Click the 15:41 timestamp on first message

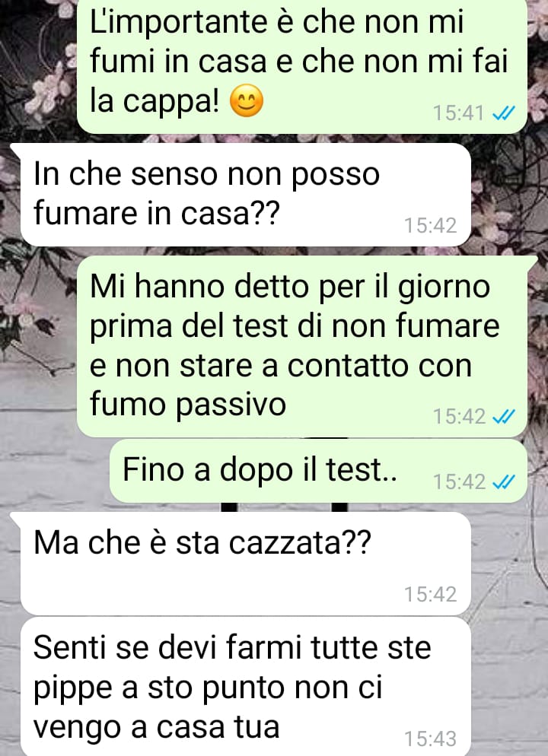click(458, 113)
